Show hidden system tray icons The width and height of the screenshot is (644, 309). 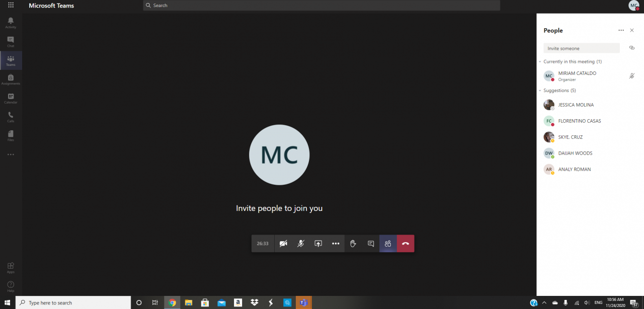click(544, 302)
